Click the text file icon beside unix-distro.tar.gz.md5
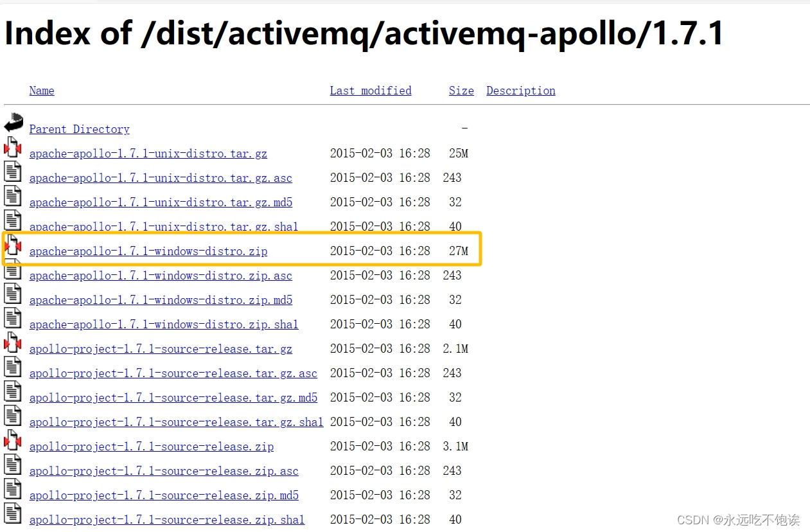The width and height of the screenshot is (810, 532). pyautogui.click(x=13, y=196)
